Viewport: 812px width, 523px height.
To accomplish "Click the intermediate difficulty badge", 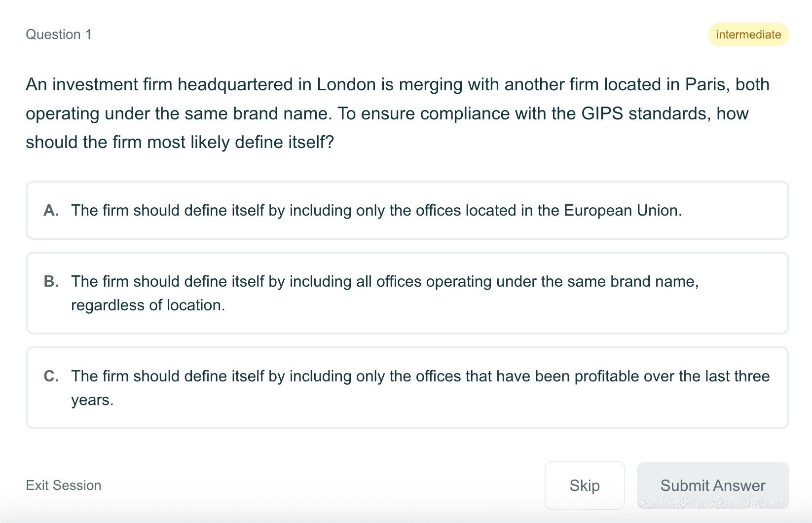I will [748, 34].
